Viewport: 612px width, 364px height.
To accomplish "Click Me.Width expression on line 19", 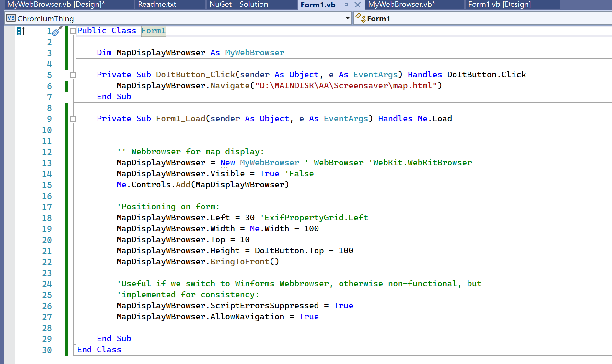I will [269, 229].
